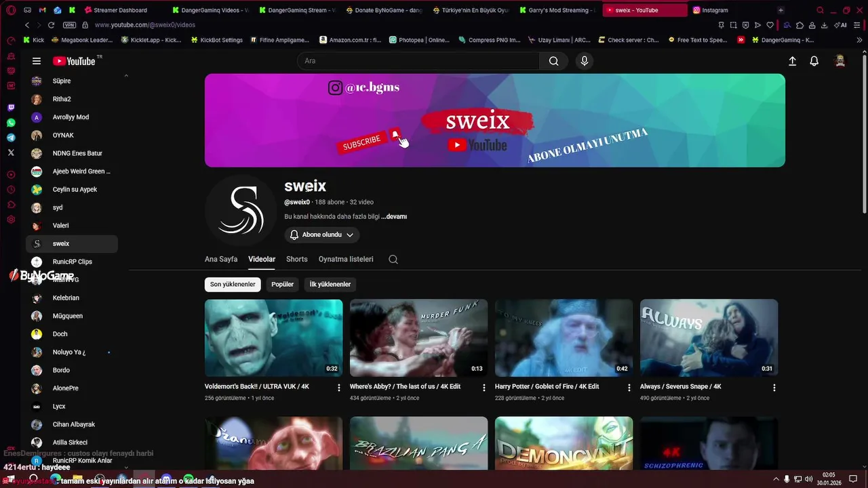Open a new browser tab plus button
This screenshot has width=868, height=488.
(781, 10)
